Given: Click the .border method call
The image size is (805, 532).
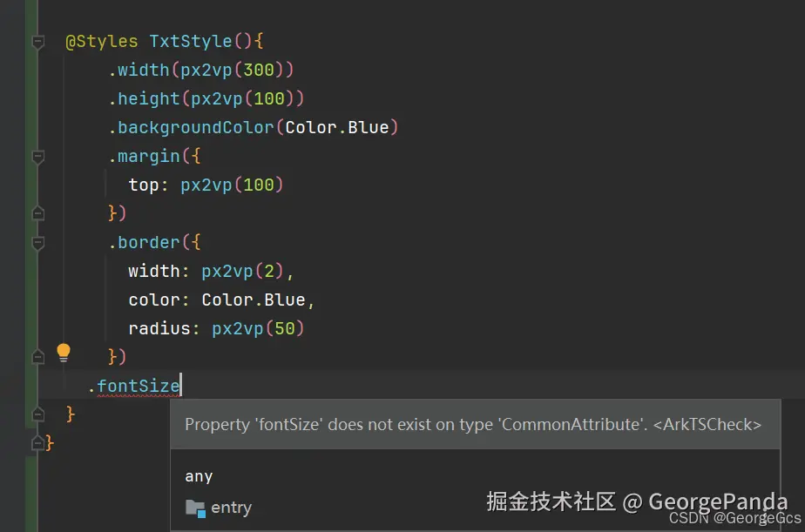Looking at the screenshot, I should (x=154, y=242).
